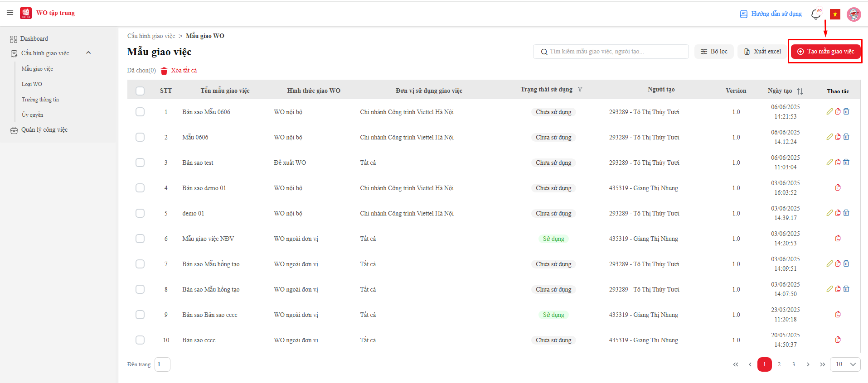Screen dimensions: 868x383
Task: Open the hamburger menu icon
Action: coord(10,13)
